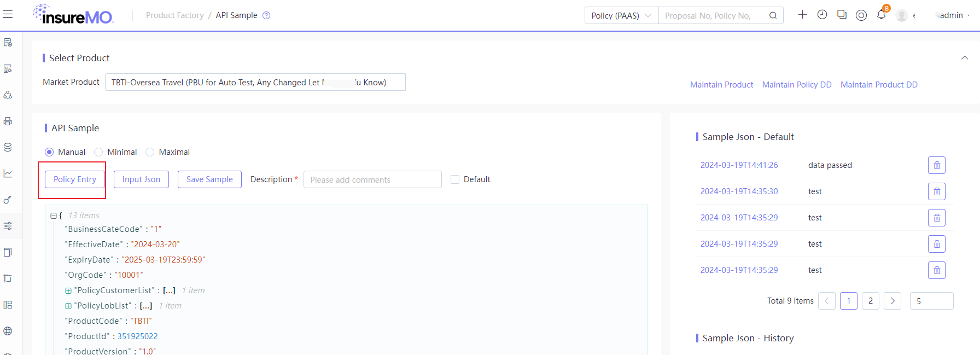Image resolution: width=980 pixels, height=355 pixels.
Task: Expand the PolicyCustomerList node
Action: (x=68, y=290)
